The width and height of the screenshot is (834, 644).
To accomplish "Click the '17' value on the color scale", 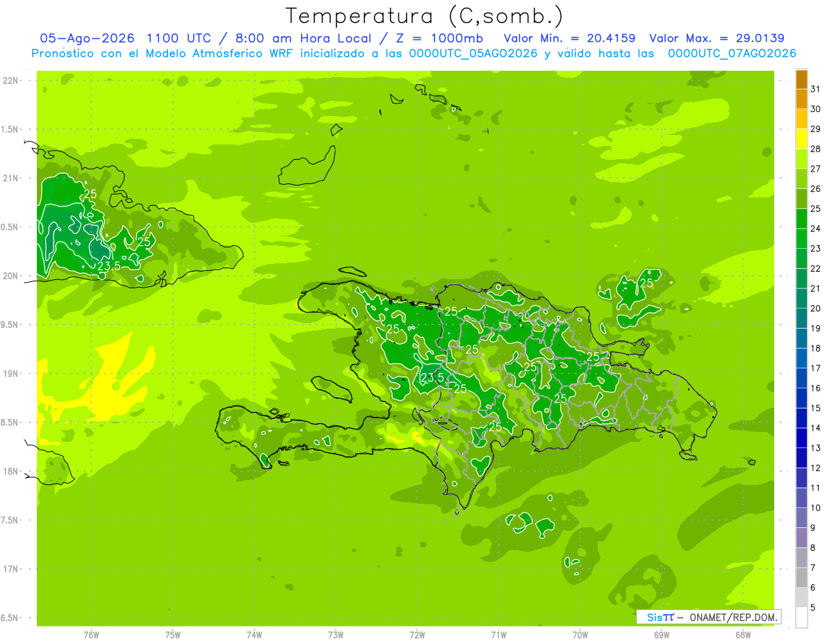I will tap(815, 368).
